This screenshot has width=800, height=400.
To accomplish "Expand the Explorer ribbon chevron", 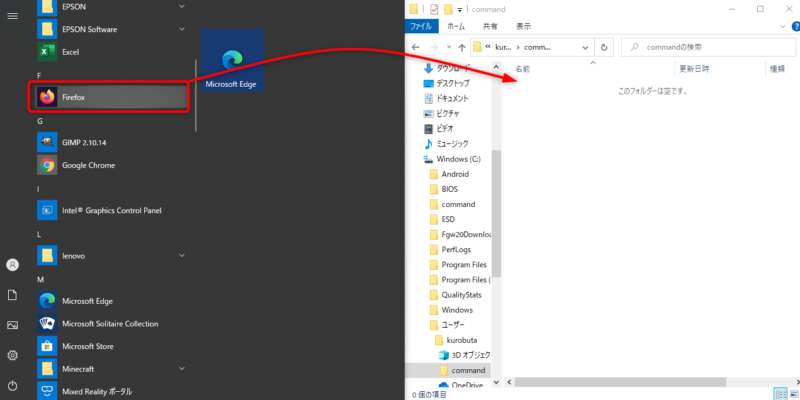I will point(783,27).
